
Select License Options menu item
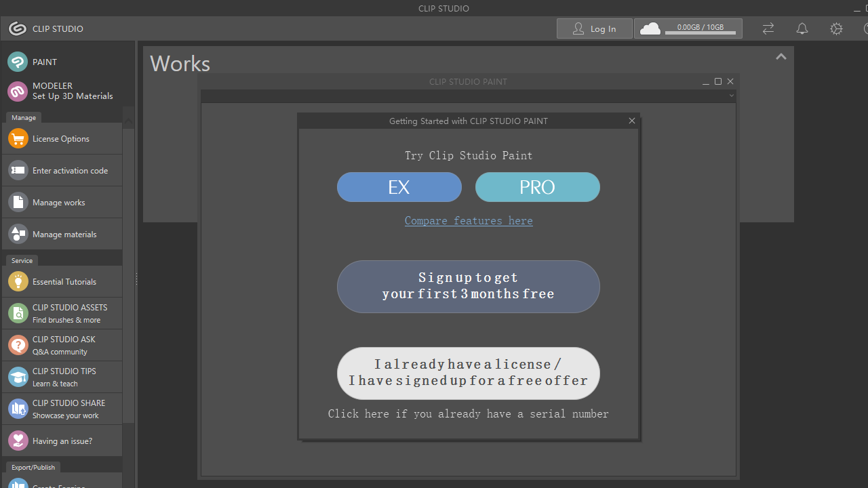[62, 139]
